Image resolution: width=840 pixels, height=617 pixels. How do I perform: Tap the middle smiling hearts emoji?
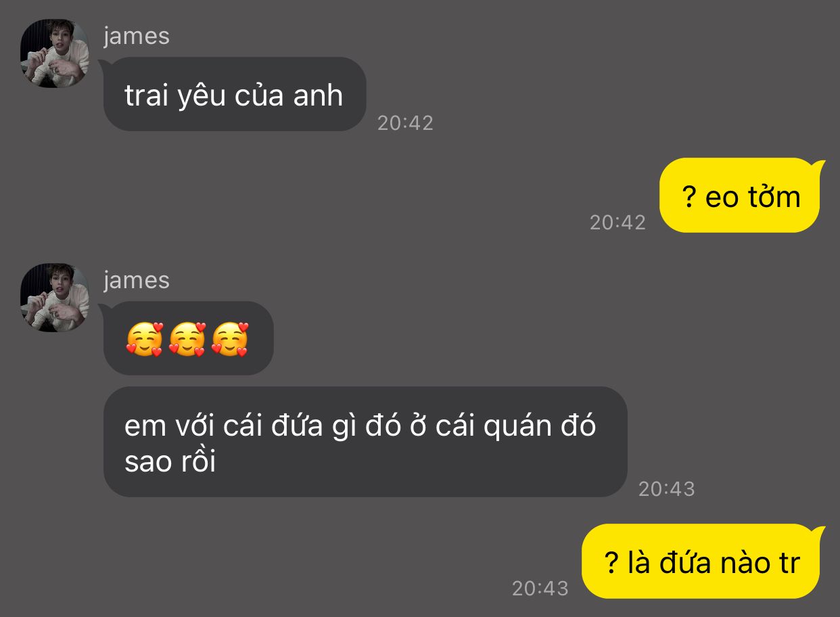(187, 339)
